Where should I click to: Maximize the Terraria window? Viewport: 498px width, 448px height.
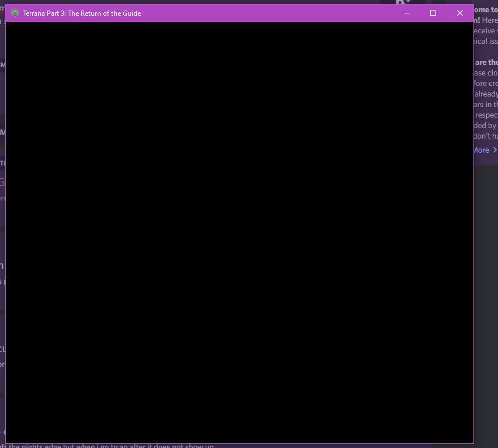click(x=433, y=13)
